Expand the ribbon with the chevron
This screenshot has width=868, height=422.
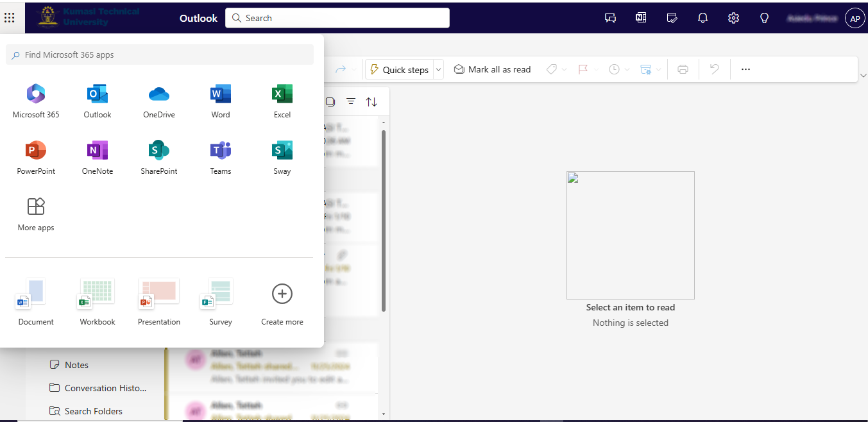(862, 76)
